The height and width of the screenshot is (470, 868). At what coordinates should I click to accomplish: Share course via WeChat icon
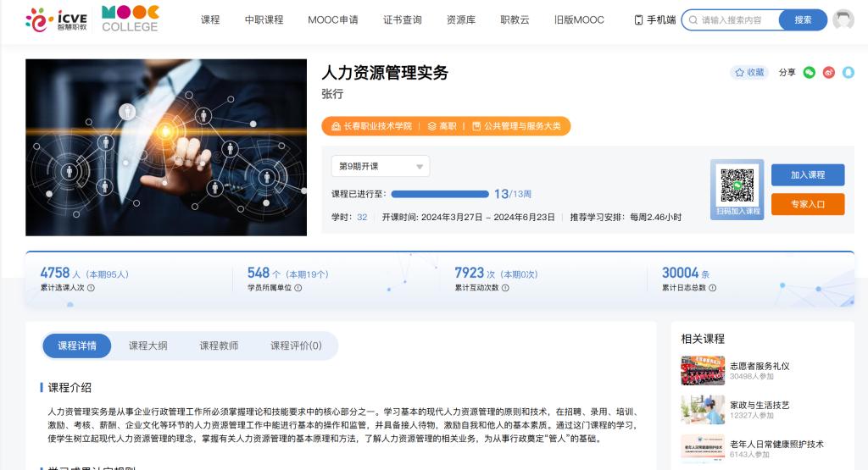[809, 73]
